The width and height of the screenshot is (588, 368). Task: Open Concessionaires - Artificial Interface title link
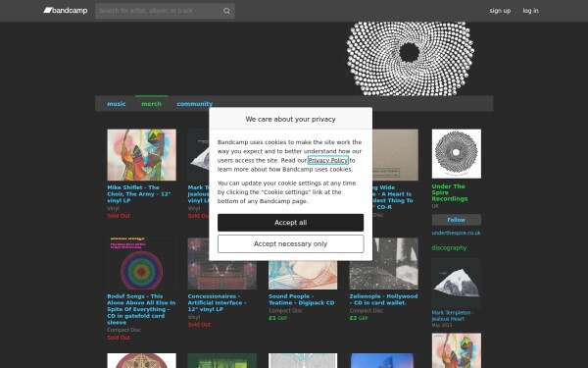tap(218, 302)
